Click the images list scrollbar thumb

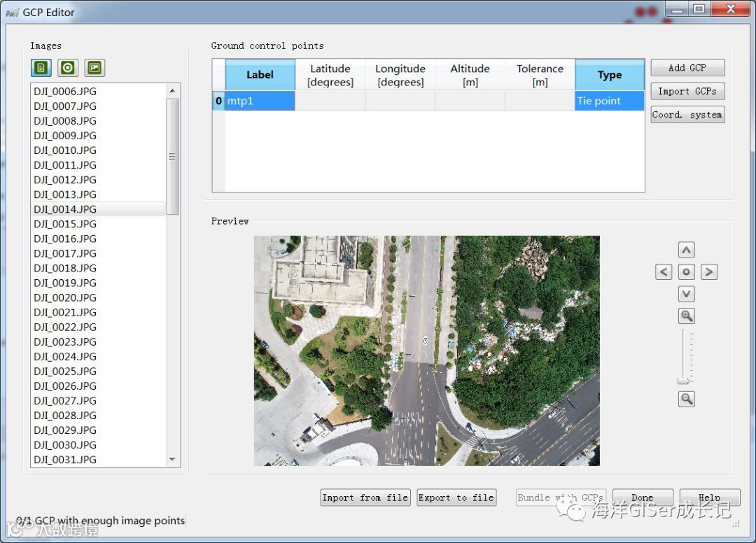coord(173,156)
